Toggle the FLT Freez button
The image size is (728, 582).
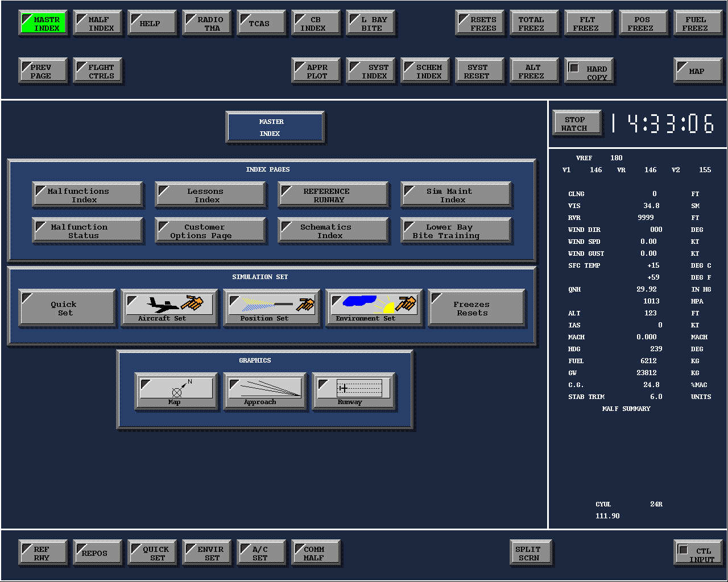586,23
